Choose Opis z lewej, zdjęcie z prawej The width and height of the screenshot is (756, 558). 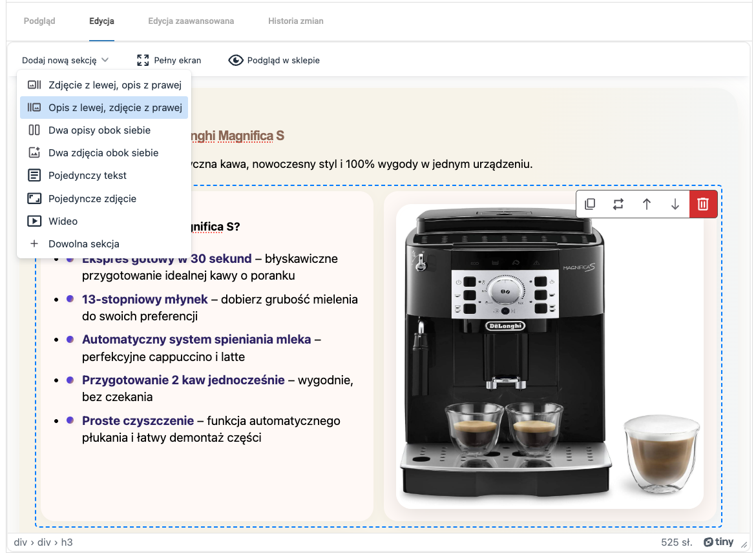click(104, 107)
